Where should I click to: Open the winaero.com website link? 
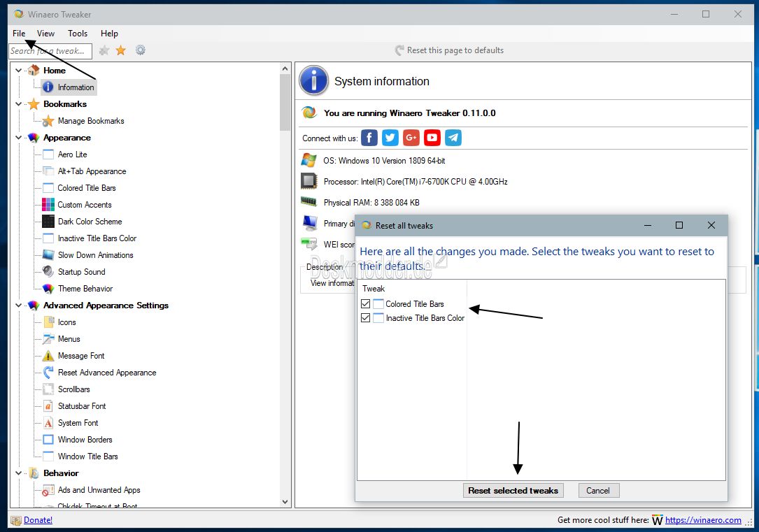tap(703, 520)
